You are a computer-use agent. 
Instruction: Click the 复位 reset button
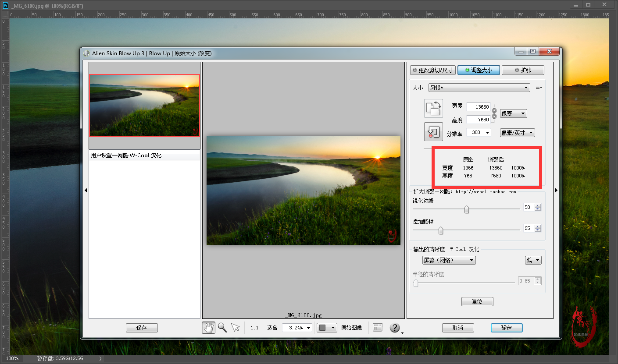477,301
